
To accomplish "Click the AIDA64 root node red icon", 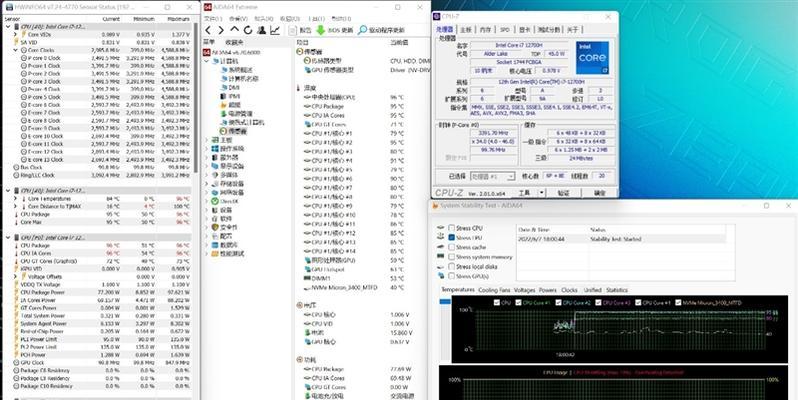I will pyautogui.click(x=207, y=52).
